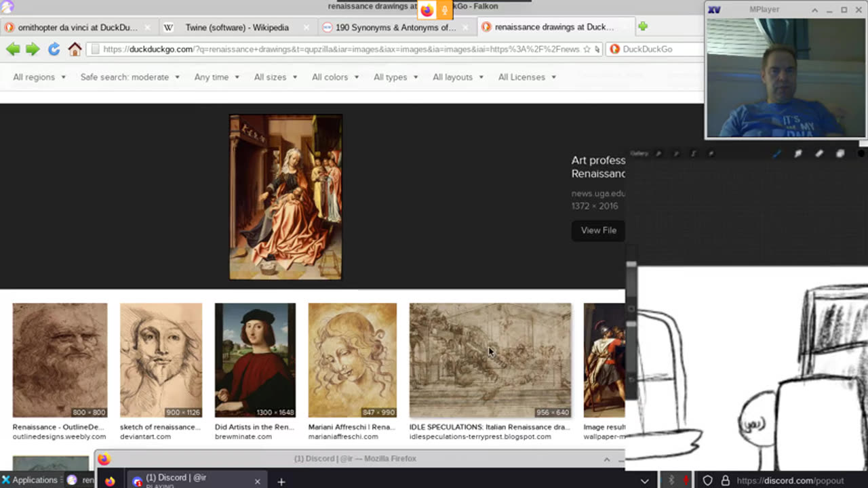Open the All Licenses filter dropdown
The width and height of the screenshot is (868, 488).
(528, 77)
